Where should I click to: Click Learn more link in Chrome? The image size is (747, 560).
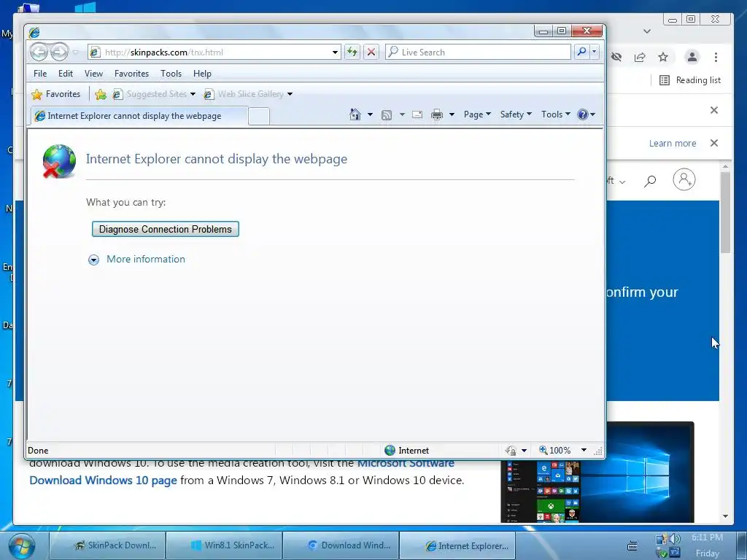(672, 144)
